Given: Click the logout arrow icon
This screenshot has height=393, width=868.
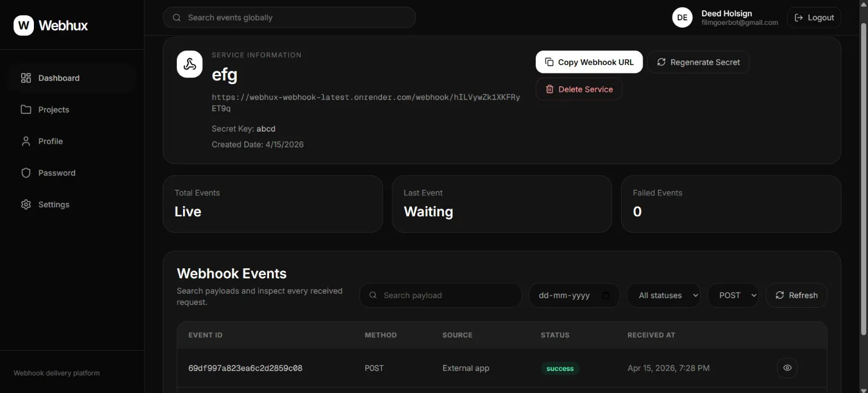Looking at the screenshot, I should tap(798, 18).
